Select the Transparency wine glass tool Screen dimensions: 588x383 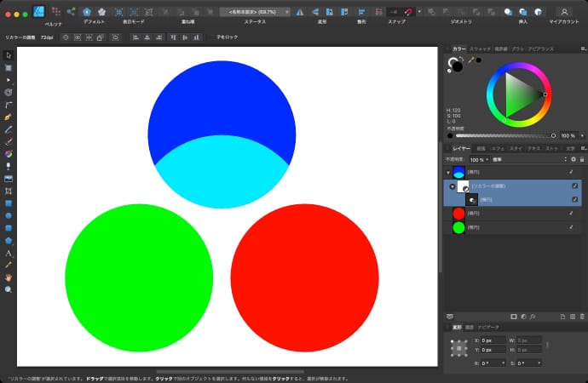9,166
